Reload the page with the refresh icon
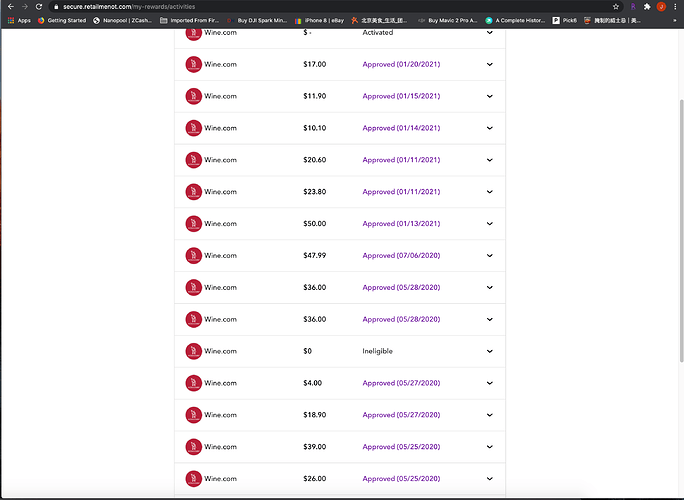 click(40, 7)
